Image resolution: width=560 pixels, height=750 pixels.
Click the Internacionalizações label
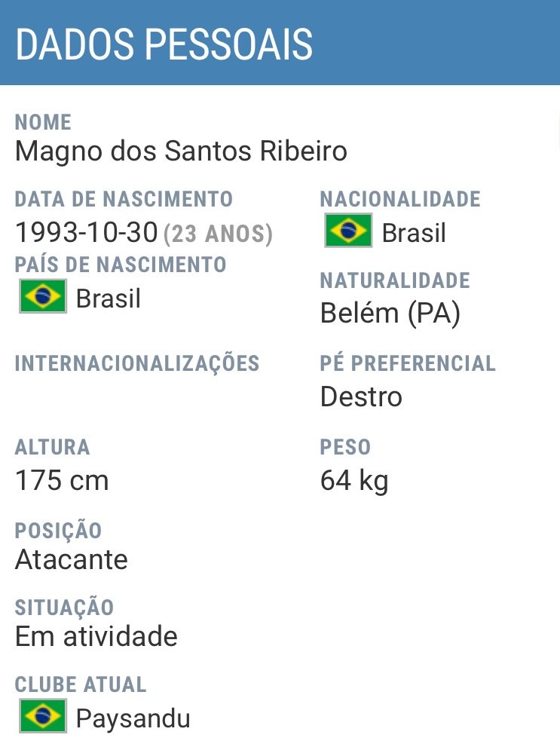(137, 363)
